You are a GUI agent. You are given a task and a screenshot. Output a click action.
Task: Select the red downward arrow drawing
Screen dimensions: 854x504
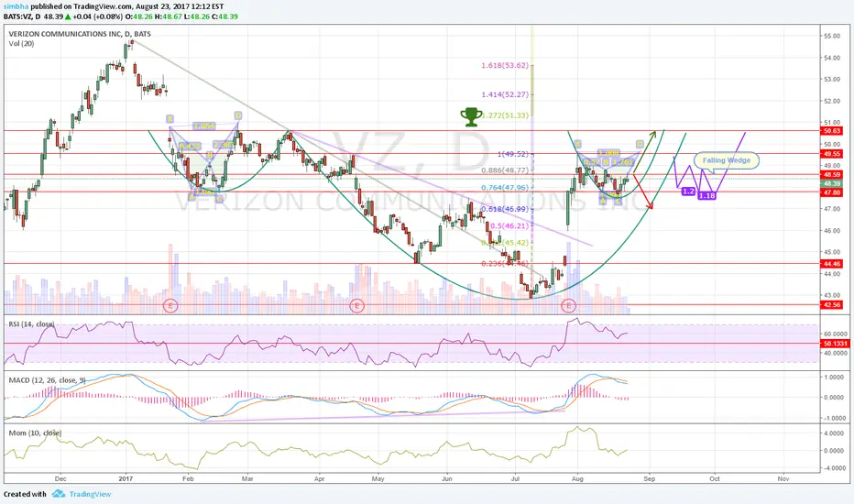click(x=642, y=192)
